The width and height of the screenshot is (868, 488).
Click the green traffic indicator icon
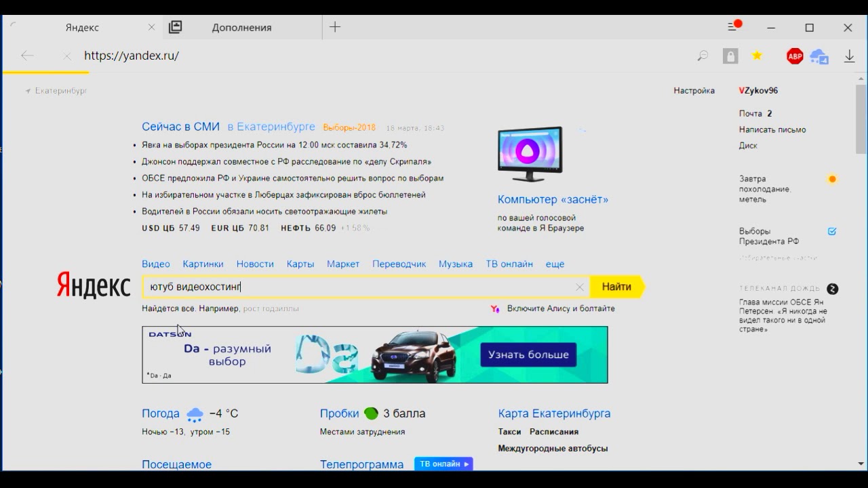(371, 413)
